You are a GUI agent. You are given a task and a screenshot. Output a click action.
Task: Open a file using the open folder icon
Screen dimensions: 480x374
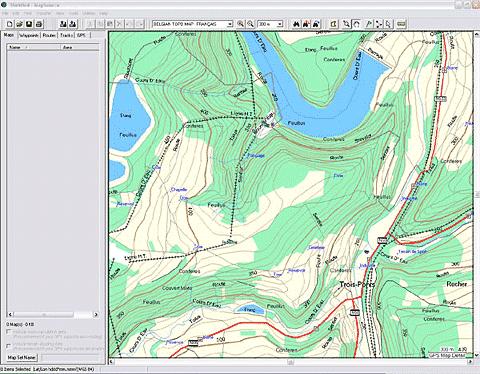(x=19, y=24)
